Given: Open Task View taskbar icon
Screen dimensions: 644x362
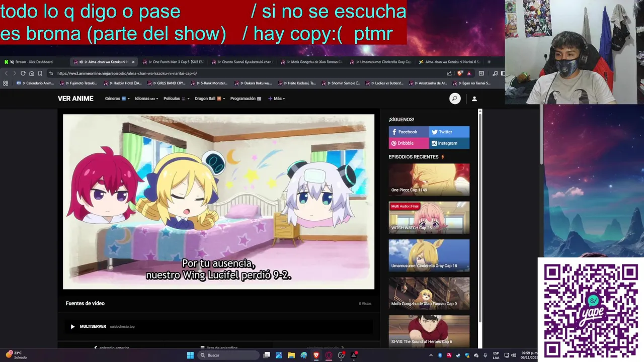Looking at the screenshot, I should 266,355.
